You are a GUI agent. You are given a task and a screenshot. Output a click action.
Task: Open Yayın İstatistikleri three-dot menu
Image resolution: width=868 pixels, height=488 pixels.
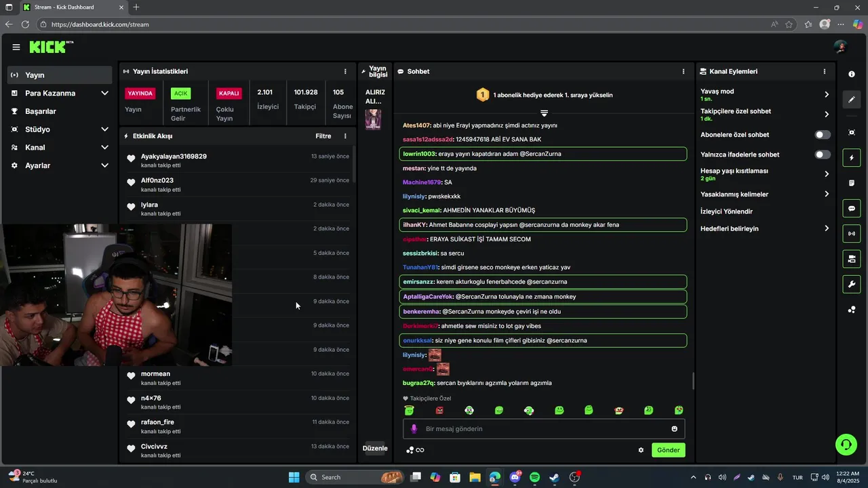click(x=345, y=71)
